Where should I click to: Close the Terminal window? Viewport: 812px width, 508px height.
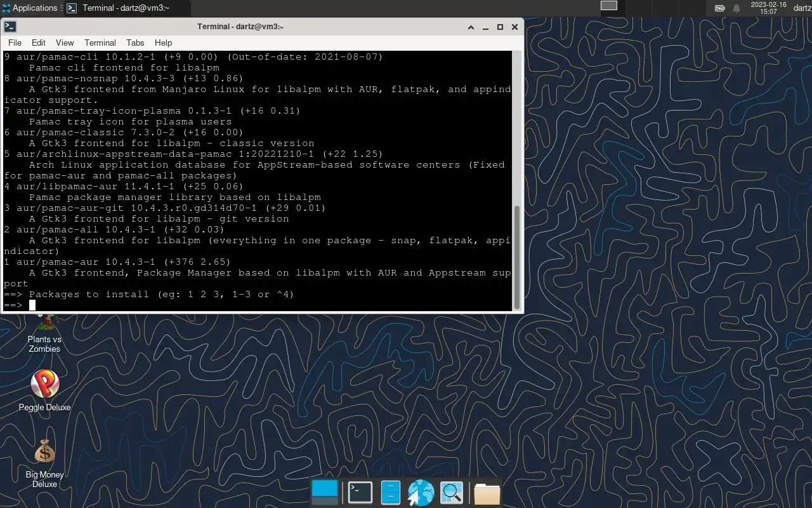click(x=514, y=27)
